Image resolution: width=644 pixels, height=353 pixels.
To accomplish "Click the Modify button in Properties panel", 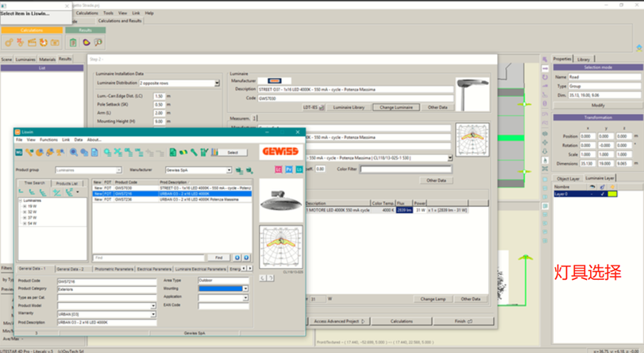I will 598,105.
